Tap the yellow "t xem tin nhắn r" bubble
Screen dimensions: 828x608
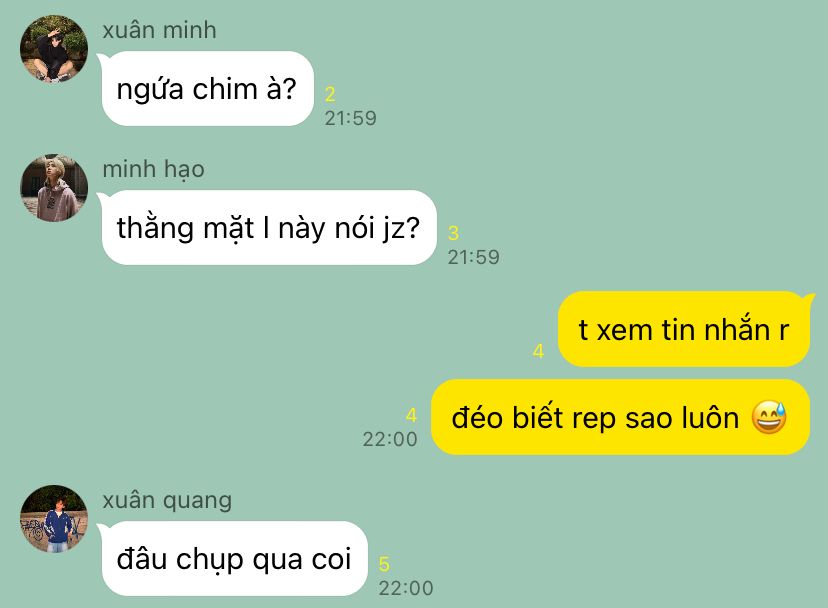click(x=685, y=329)
